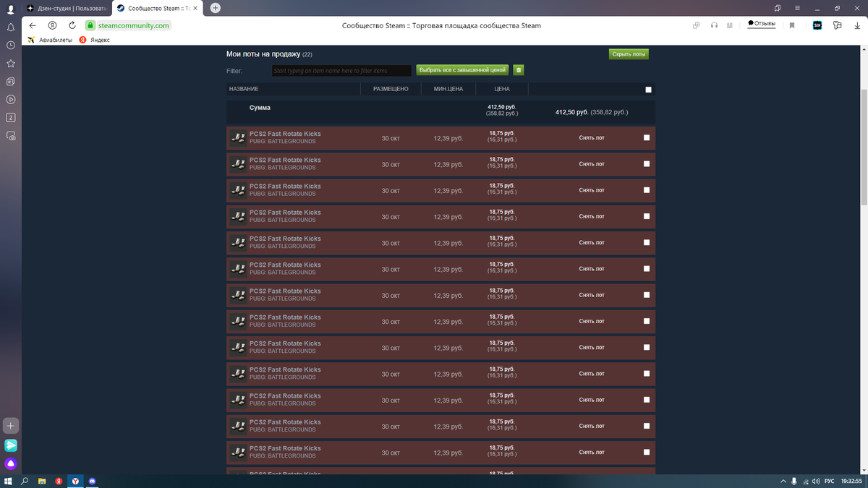Image resolution: width=868 pixels, height=488 pixels.
Task: Open reader mode icon in address bar
Action: click(x=731, y=25)
